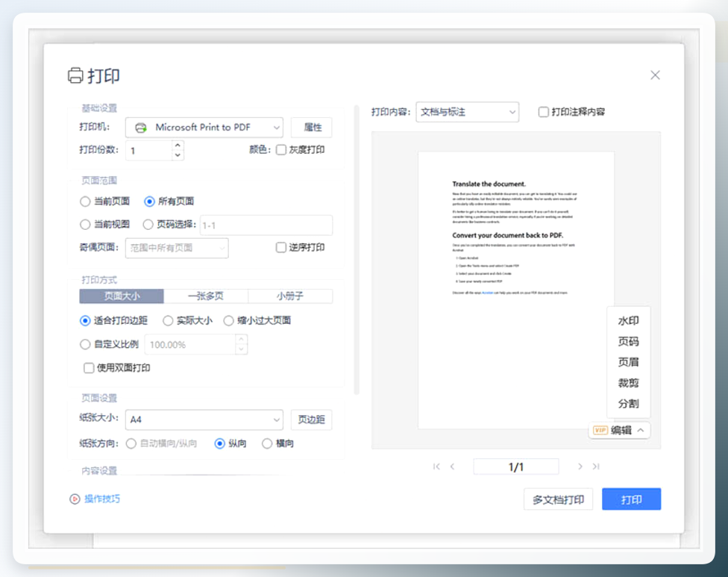Go to next page in preview
This screenshot has width=728, height=577.
tap(580, 467)
